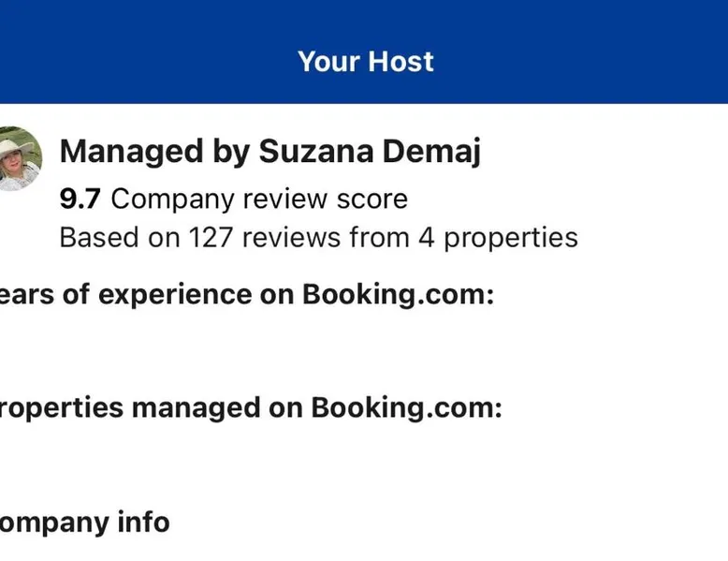728x561 pixels.
Task: Click "Booking.com" in the experience line
Action: point(397,294)
